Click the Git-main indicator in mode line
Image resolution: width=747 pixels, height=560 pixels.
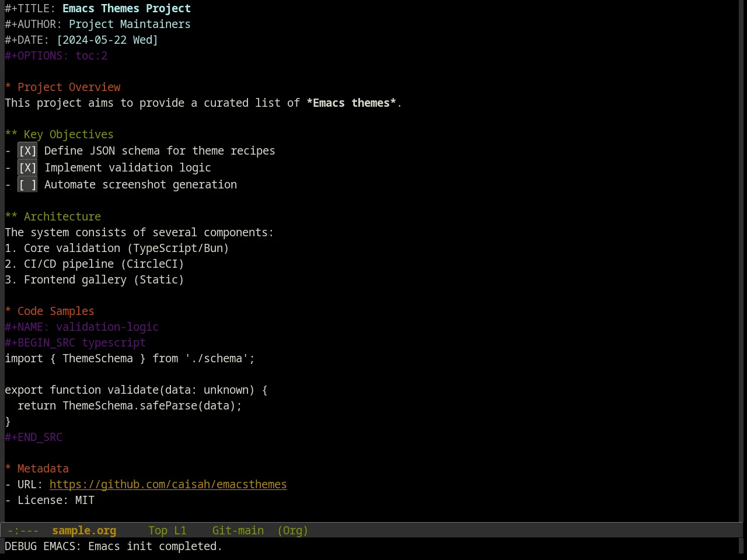pyautogui.click(x=238, y=530)
